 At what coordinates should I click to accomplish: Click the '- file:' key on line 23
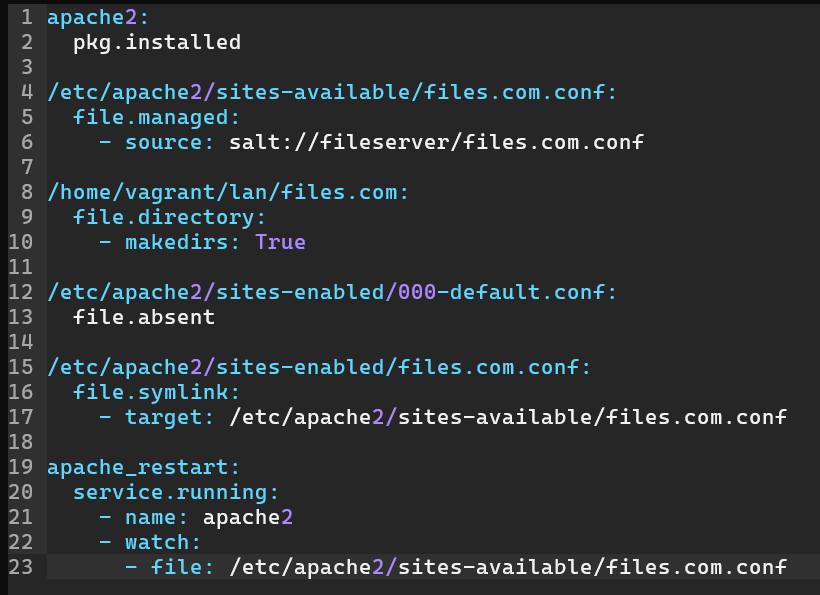(170, 567)
